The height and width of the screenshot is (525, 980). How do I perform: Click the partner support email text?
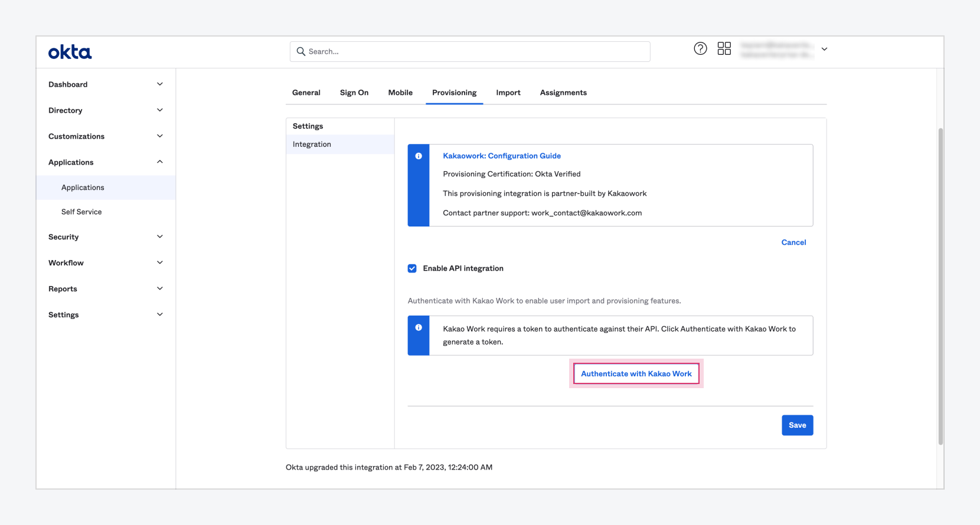[x=586, y=213]
